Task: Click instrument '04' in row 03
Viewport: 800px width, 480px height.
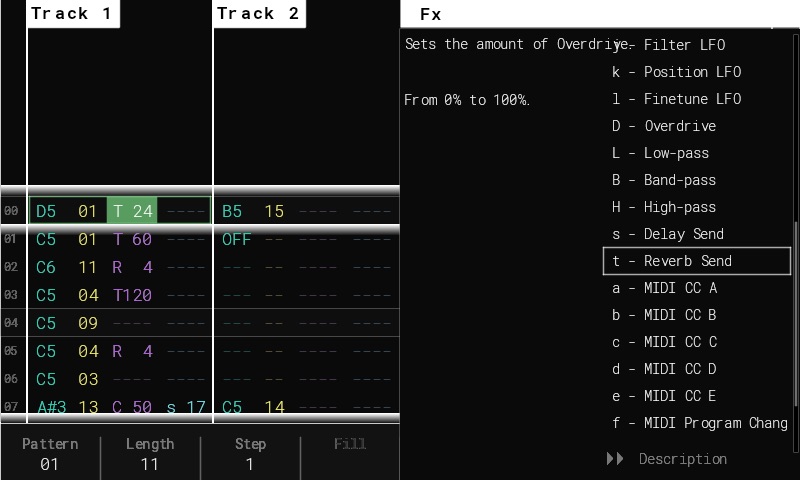Action: click(88, 295)
